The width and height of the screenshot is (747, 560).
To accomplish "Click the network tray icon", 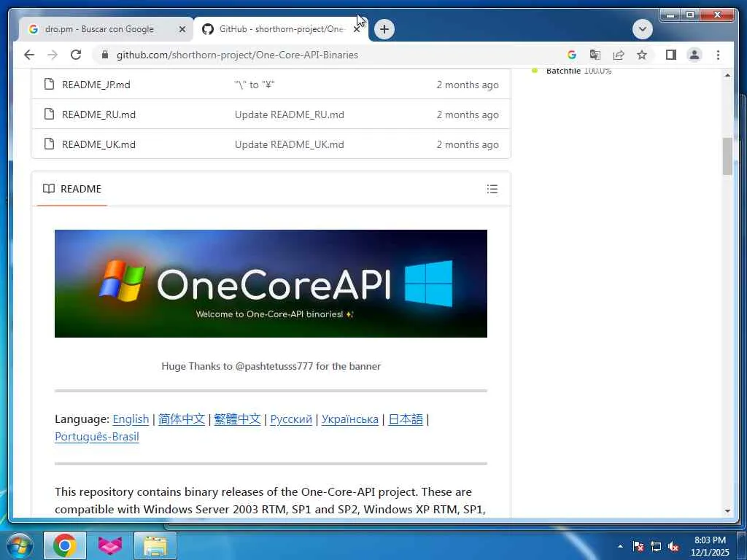I will point(656,546).
